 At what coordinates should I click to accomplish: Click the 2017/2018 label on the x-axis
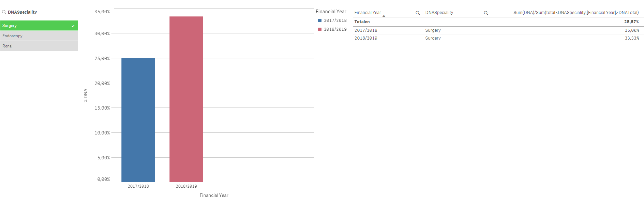[138, 186]
